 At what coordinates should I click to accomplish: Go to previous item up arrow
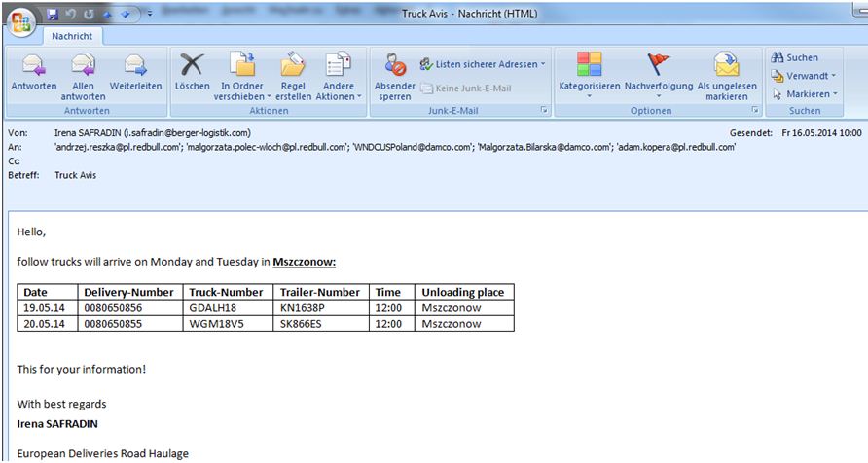click(x=107, y=15)
